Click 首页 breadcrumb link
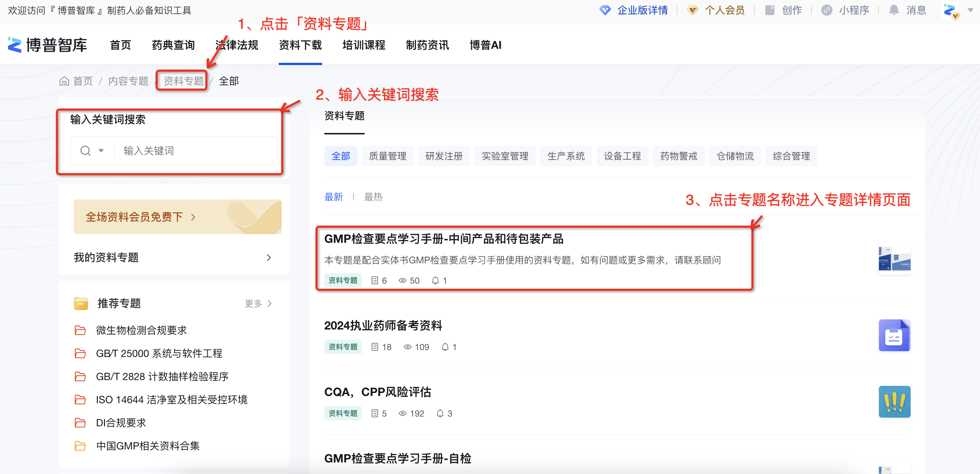 (83, 81)
